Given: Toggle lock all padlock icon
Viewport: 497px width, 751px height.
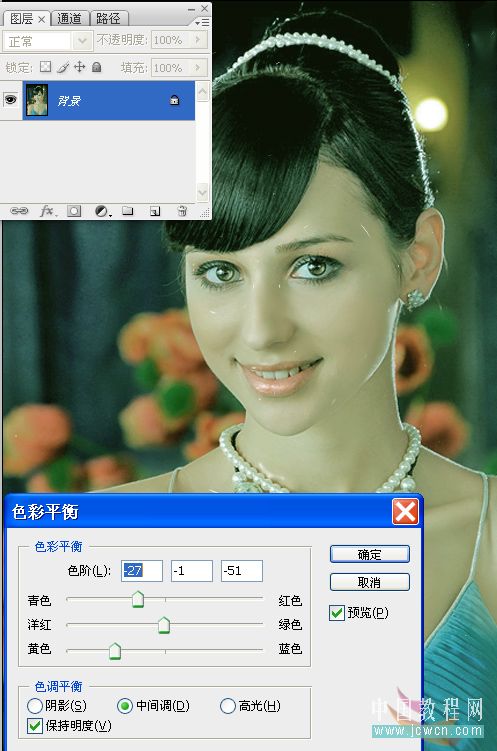Looking at the screenshot, I should click(x=96, y=67).
